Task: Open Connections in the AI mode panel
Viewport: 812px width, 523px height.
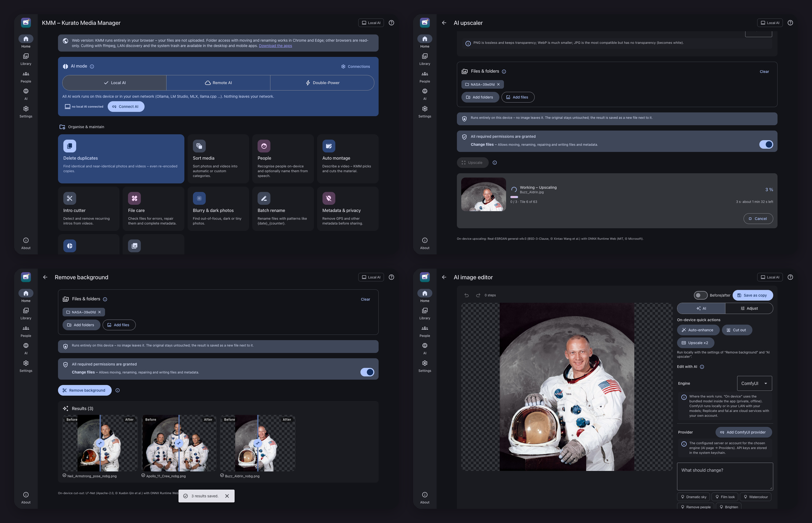Action: (355, 66)
